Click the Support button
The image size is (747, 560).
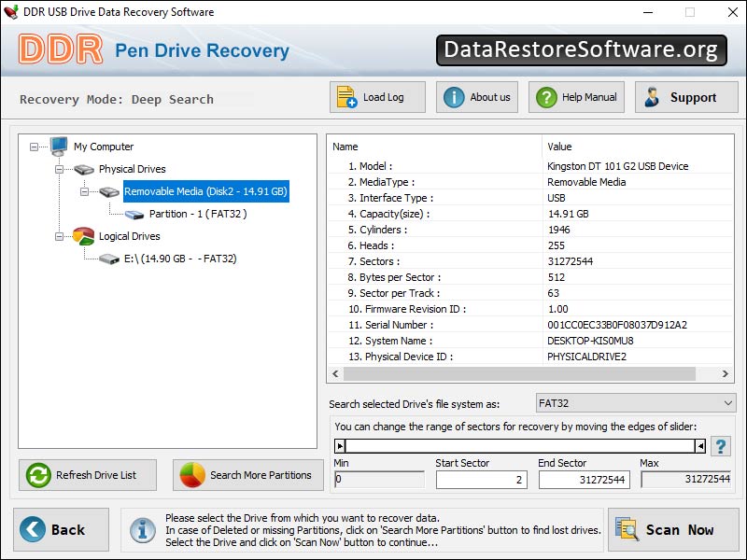tap(686, 97)
